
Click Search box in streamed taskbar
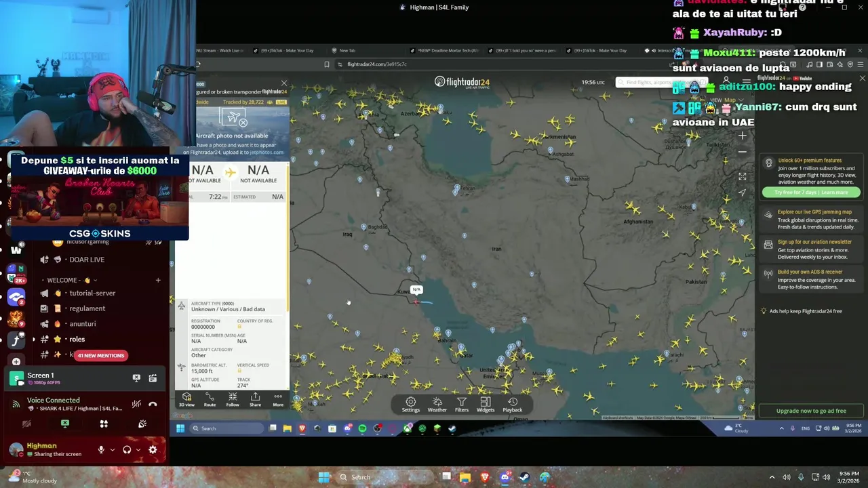[x=226, y=428]
